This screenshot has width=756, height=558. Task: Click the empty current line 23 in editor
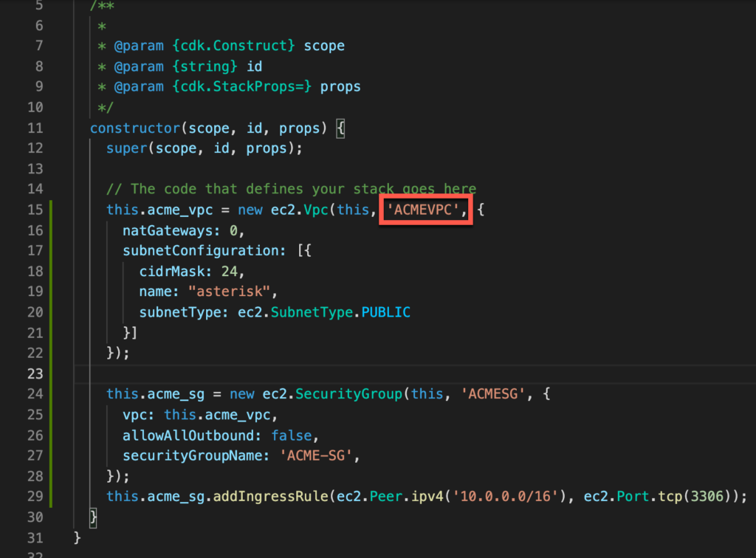pyautogui.click(x=415, y=374)
